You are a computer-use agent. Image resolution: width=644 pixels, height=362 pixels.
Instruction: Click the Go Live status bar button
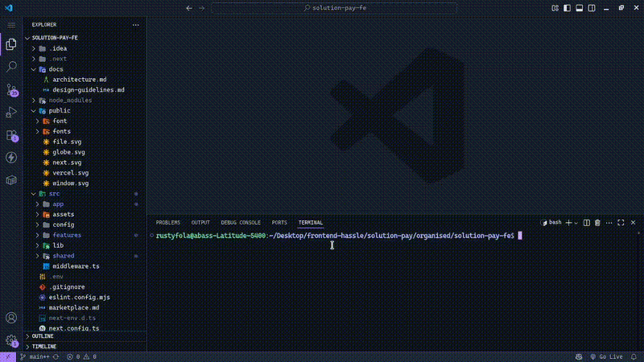[x=606, y=356]
